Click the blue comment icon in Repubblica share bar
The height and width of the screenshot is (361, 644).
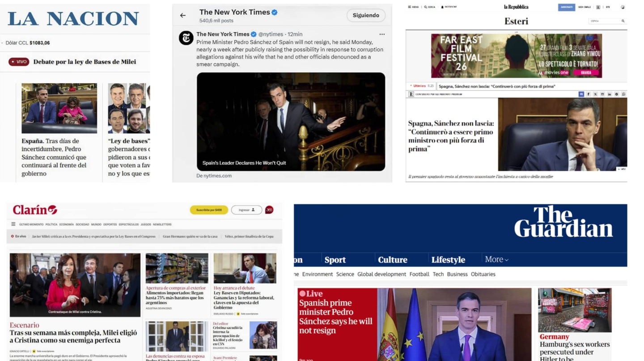tap(581, 94)
